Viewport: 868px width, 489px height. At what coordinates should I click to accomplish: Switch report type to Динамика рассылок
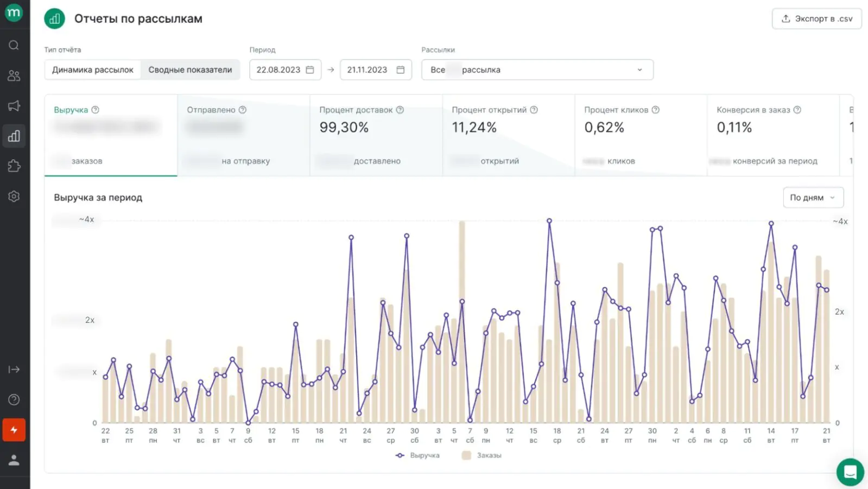93,69
